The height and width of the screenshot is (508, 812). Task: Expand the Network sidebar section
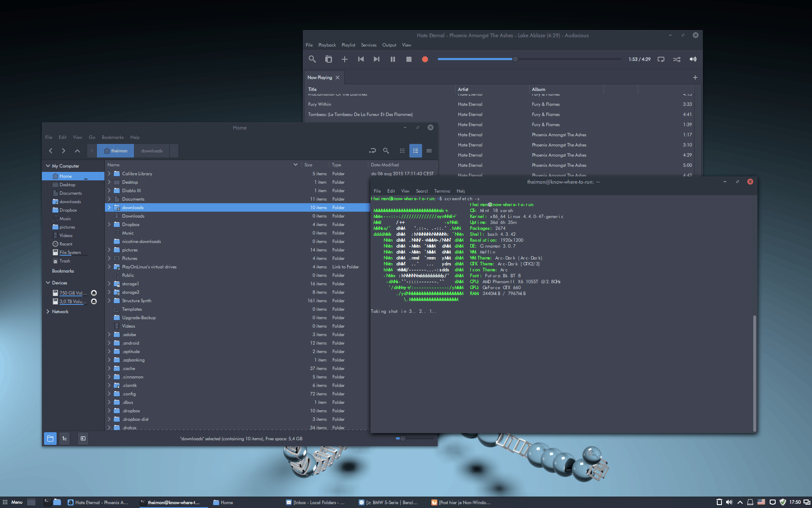tap(48, 312)
